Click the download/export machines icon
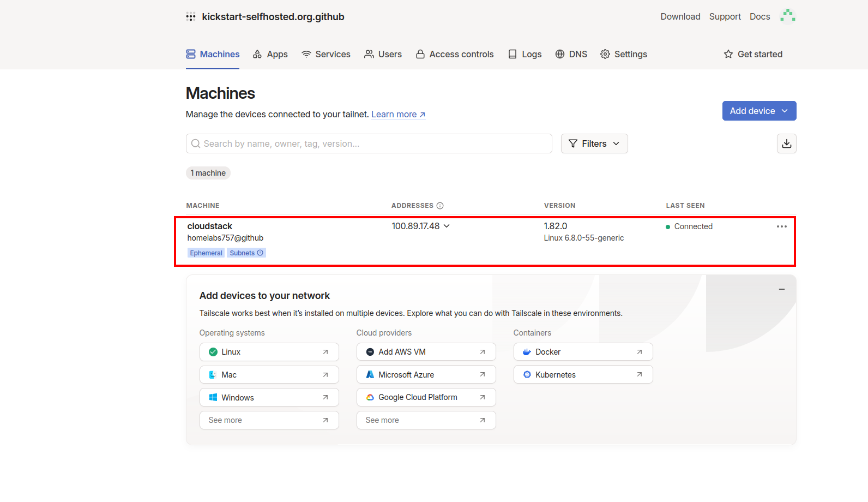Screen dimensions: 868x502 click(786, 144)
